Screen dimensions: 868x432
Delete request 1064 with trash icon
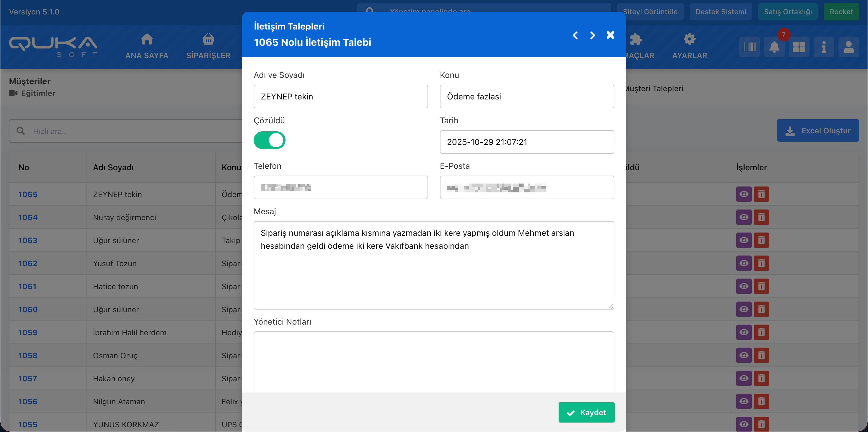(x=761, y=217)
